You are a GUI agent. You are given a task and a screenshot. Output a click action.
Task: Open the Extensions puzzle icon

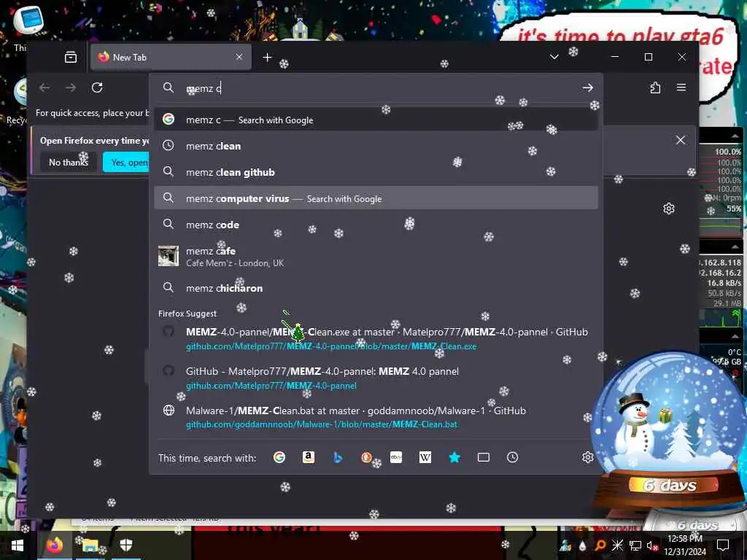point(656,87)
